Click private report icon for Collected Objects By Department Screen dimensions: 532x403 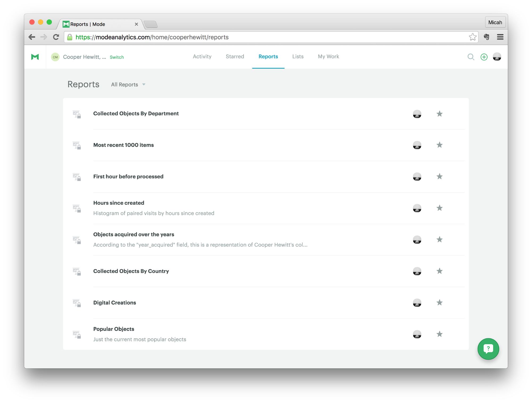(x=77, y=114)
